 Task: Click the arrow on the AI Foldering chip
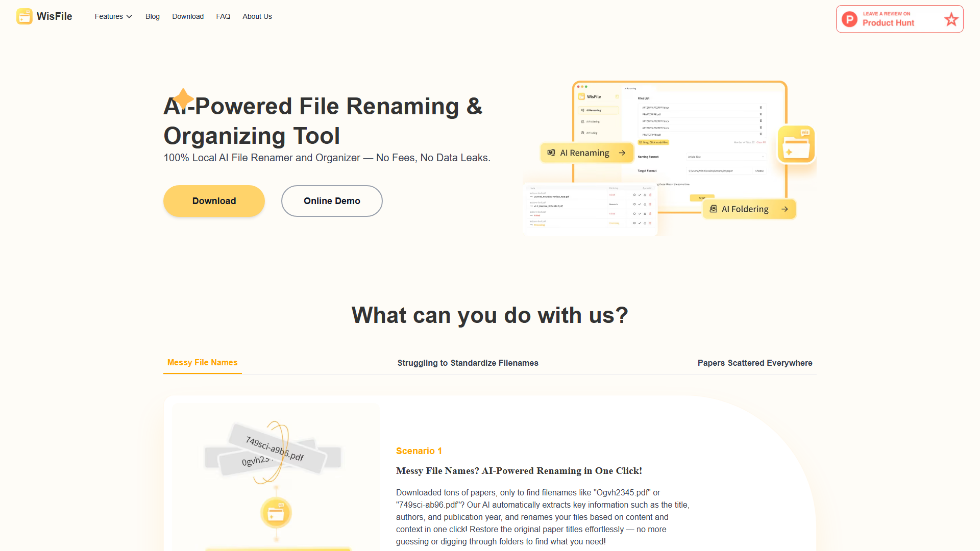[785, 209]
